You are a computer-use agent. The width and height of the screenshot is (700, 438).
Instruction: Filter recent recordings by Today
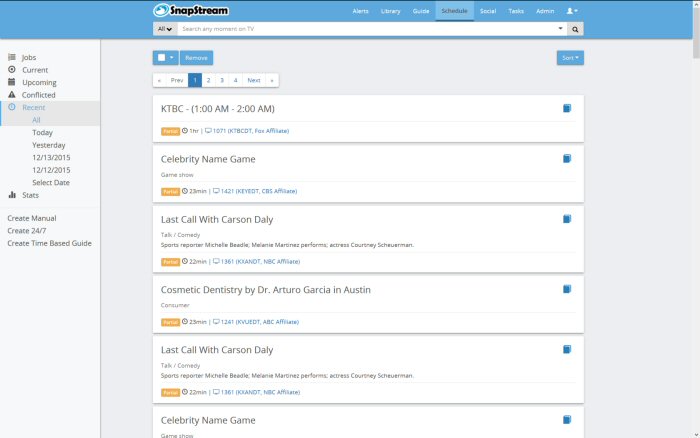(x=42, y=133)
